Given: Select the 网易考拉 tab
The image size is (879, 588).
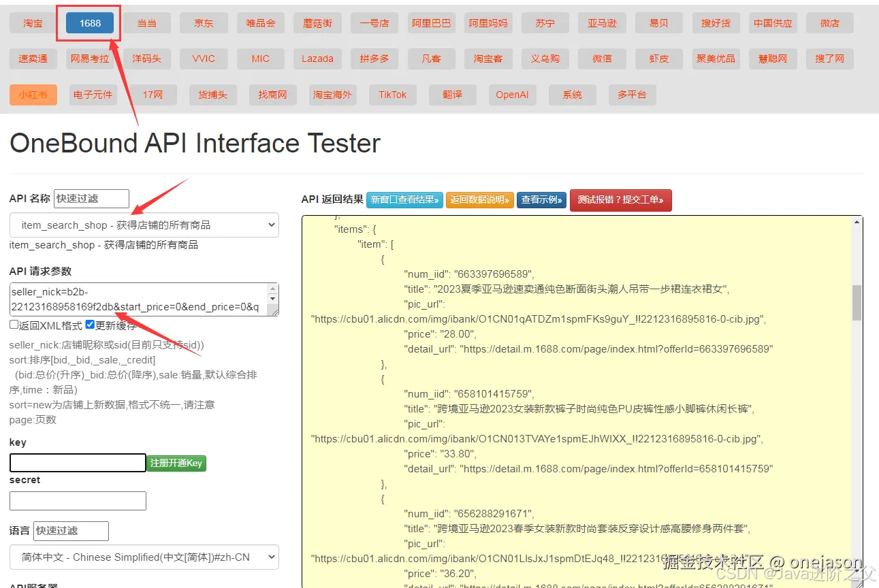Looking at the screenshot, I should 90,59.
